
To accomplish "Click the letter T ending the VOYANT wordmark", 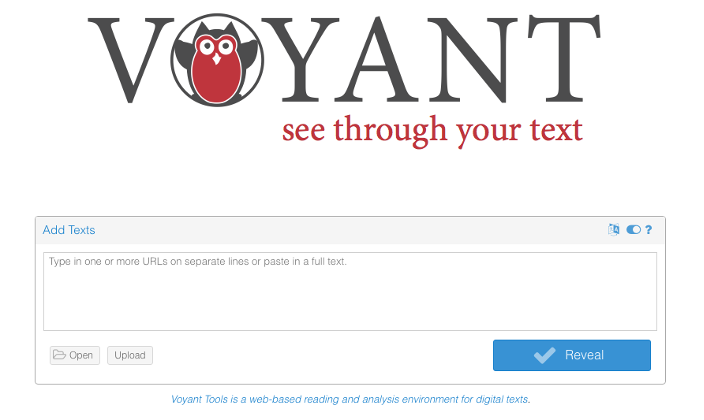I will (x=564, y=57).
